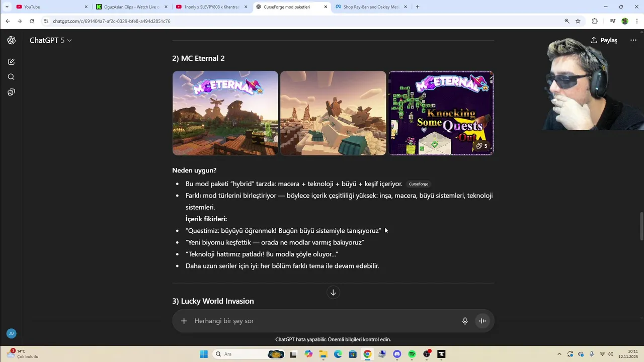Open the browser extensions puzzle icon

595,21
